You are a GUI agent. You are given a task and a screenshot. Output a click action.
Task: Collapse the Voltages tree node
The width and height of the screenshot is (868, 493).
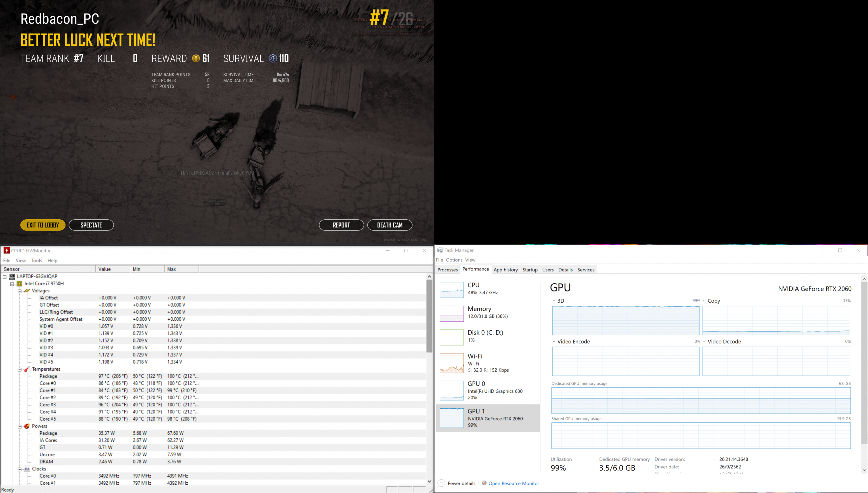coord(20,291)
